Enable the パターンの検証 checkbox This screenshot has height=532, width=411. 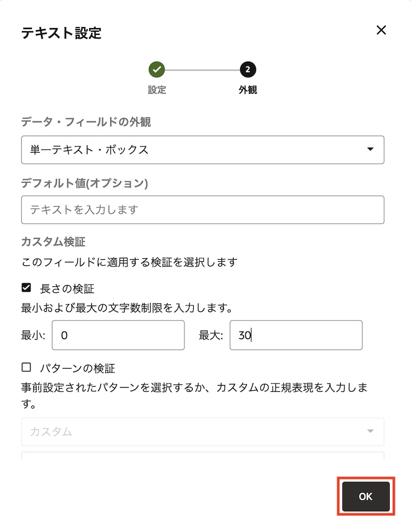[x=25, y=368]
